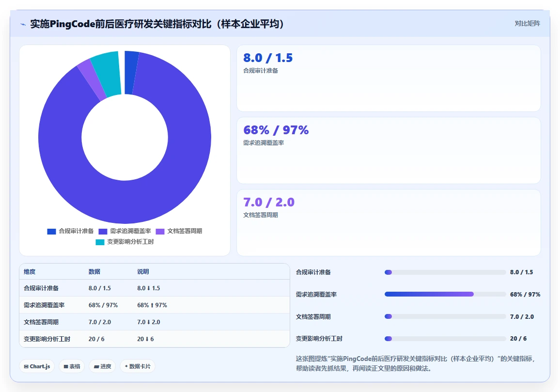Image resolution: width=560 pixels, height=392 pixels.
Task: Click description cell 7.0 ⬇ 2.0
Action: click(x=149, y=322)
